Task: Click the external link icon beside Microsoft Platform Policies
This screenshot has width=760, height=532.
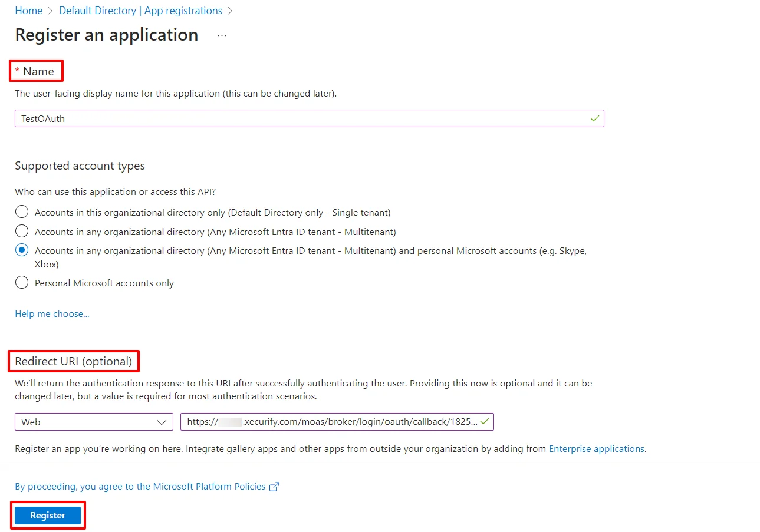Action: pyautogui.click(x=274, y=486)
